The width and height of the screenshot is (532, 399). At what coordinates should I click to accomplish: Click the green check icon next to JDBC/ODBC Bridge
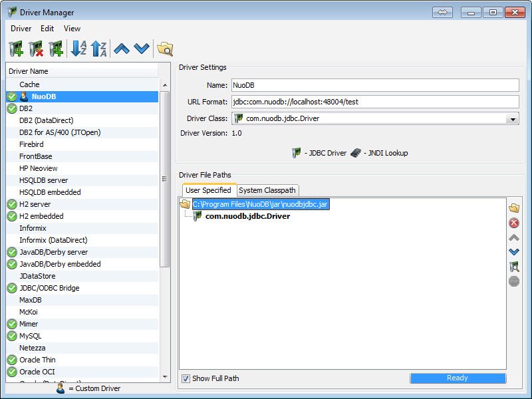point(12,288)
